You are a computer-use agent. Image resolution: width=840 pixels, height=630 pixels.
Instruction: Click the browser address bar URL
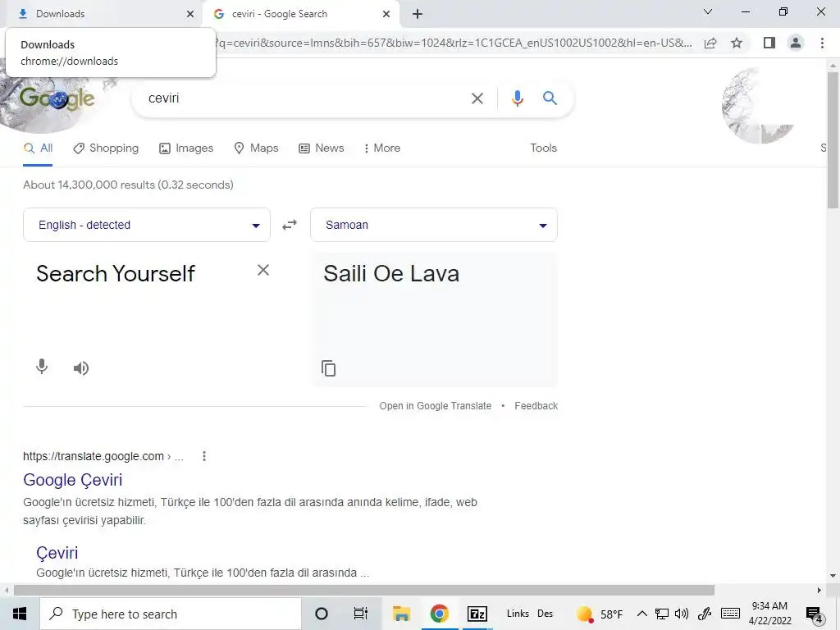tap(453, 43)
